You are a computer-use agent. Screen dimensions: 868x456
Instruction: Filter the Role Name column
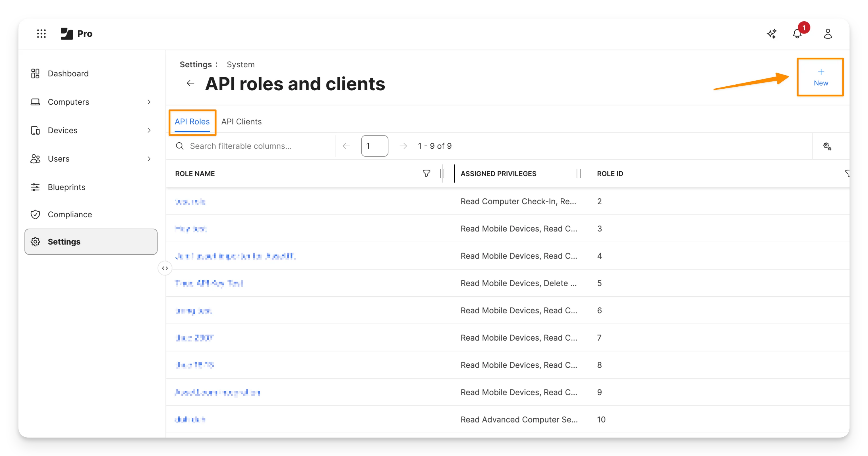(x=426, y=173)
